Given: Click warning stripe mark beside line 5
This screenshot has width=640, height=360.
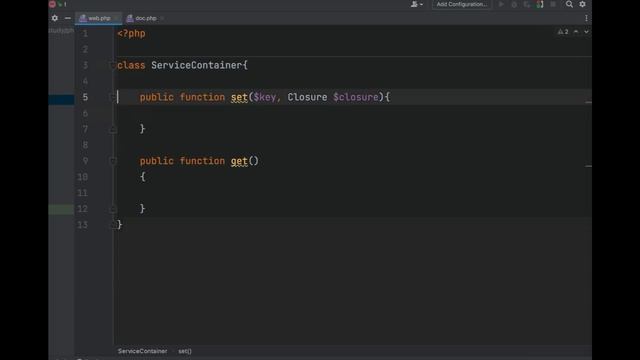Looking at the screenshot, I should (x=588, y=102).
